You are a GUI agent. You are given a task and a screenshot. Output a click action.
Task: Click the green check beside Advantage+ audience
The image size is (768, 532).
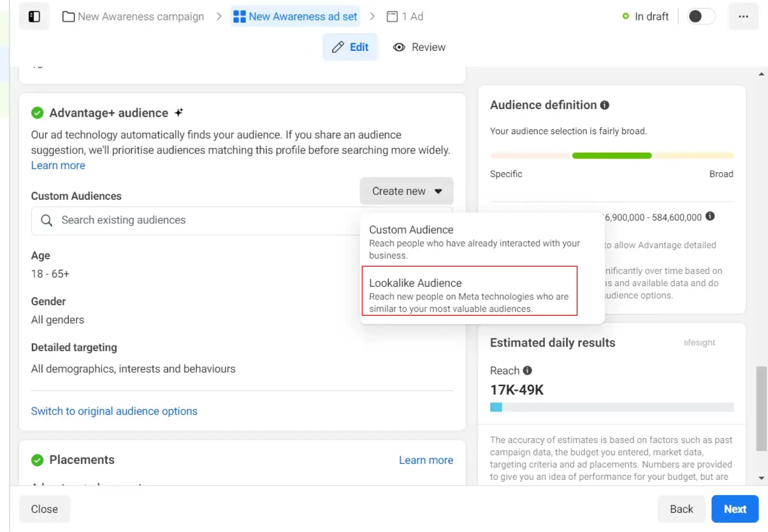pos(37,113)
